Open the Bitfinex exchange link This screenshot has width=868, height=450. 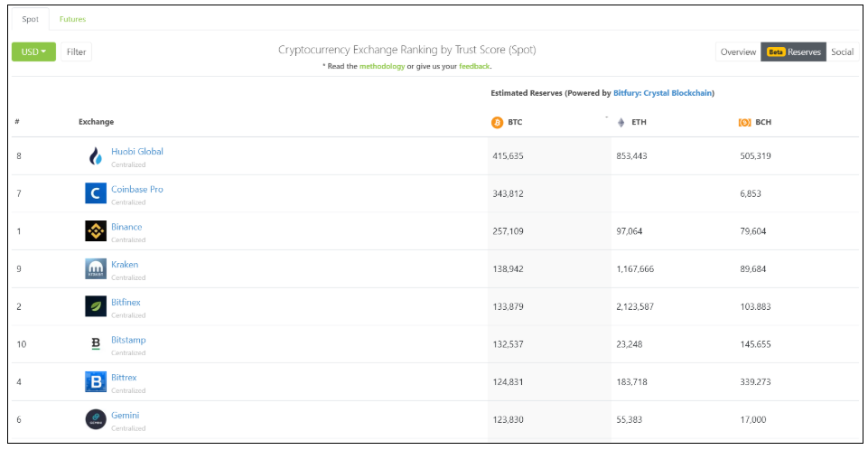coord(126,302)
